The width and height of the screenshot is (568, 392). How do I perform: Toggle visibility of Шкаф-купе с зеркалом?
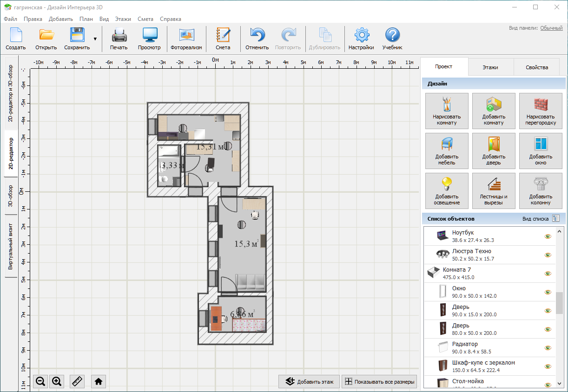pos(548,366)
